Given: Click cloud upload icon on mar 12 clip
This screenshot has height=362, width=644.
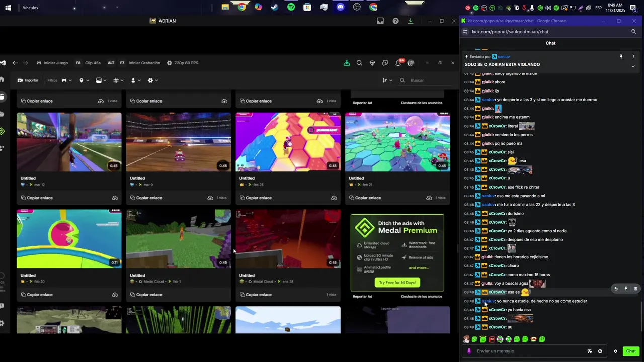Looking at the screenshot, I should [115, 198].
